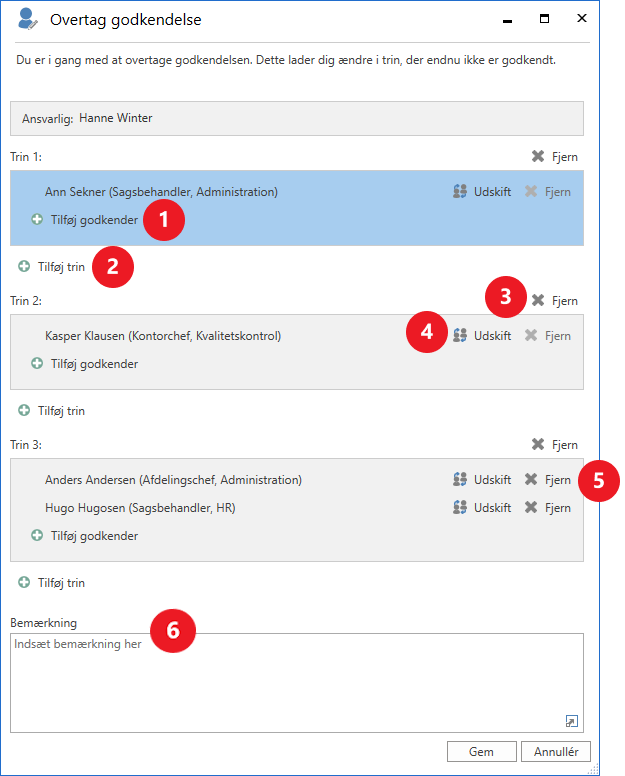The image size is (625, 776).
Task: Click Fjern label on Trin 2 header
Action: 565,301
